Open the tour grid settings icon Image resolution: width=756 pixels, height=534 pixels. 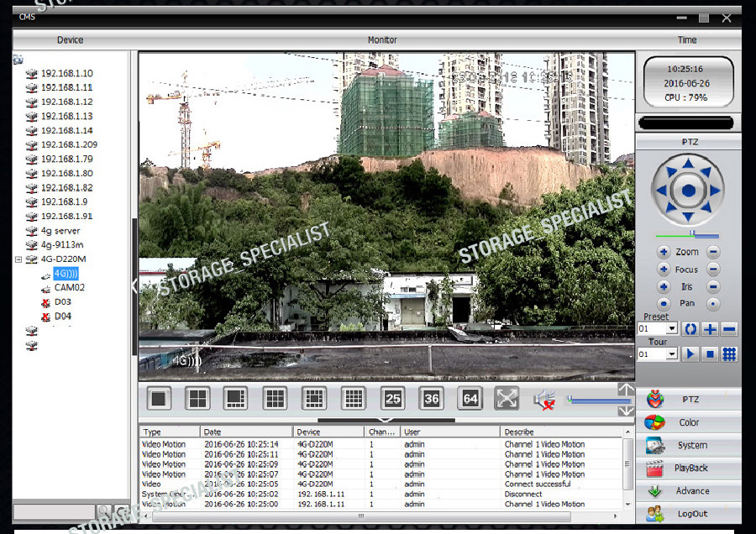pyautogui.click(x=729, y=354)
